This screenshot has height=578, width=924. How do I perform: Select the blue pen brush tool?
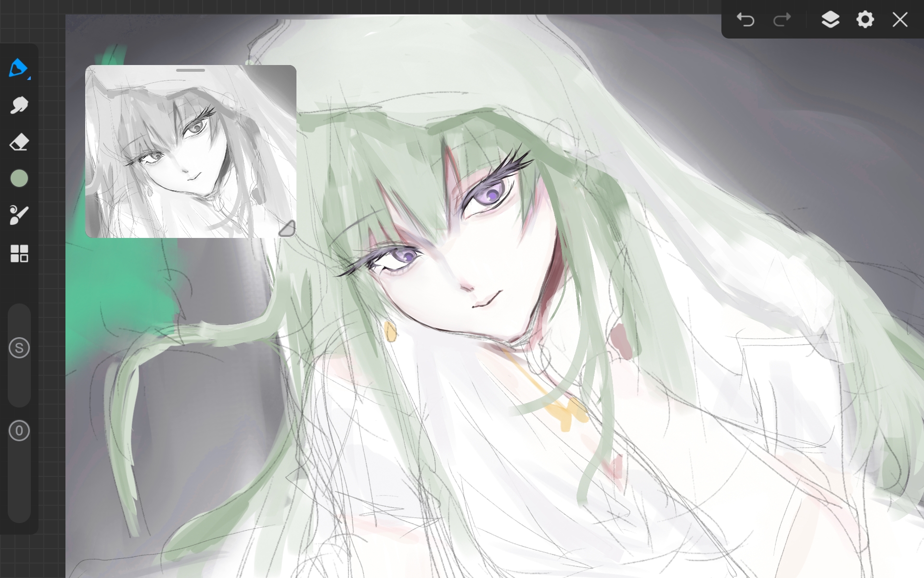(18, 68)
